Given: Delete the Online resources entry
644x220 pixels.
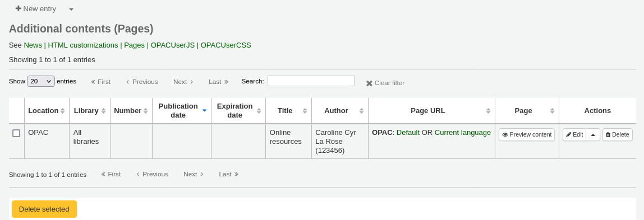Looking at the screenshot, I should (x=617, y=134).
